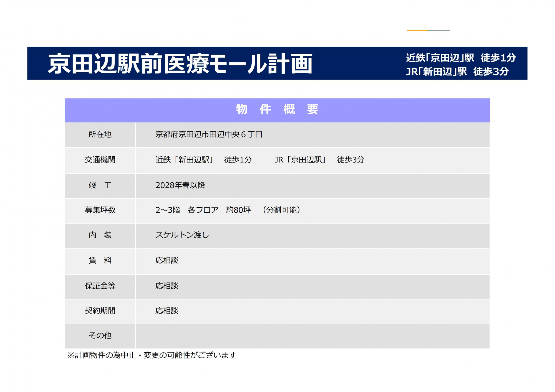Click the footnote about 計画物件の為中止・変更

[x=152, y=355]
